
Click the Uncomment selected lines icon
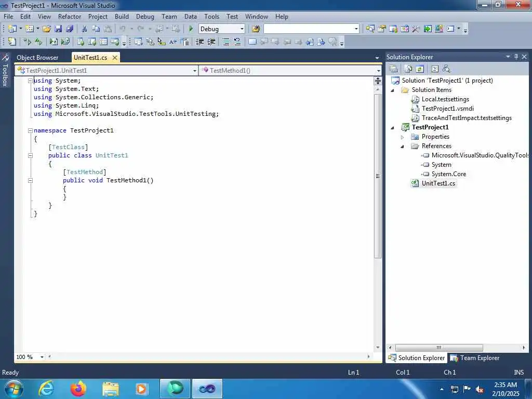pyautogui.click(x=237, y=42)
